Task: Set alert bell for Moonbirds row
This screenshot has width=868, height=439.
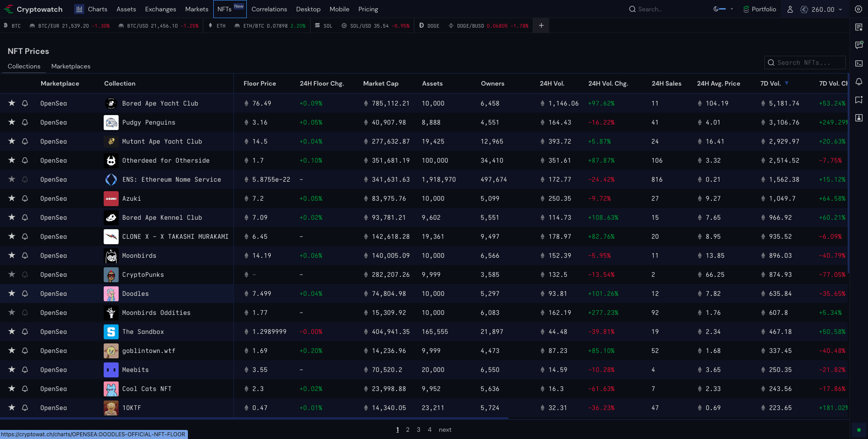Action: [25, 256]
